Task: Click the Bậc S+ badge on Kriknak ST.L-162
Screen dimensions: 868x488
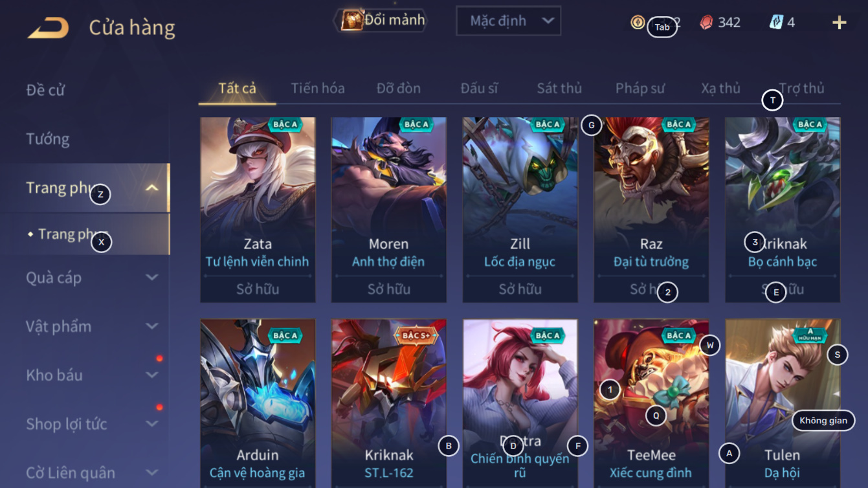Action: 416,335
